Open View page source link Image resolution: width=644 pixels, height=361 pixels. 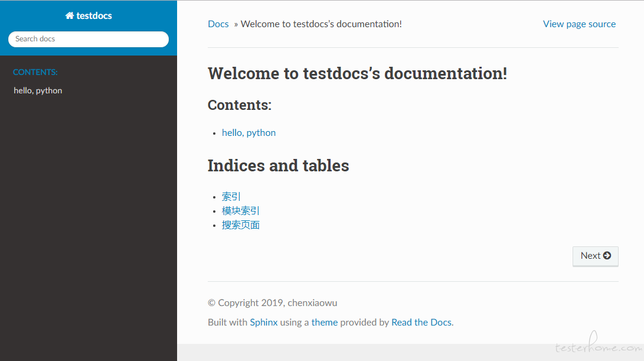click(579, 24)
